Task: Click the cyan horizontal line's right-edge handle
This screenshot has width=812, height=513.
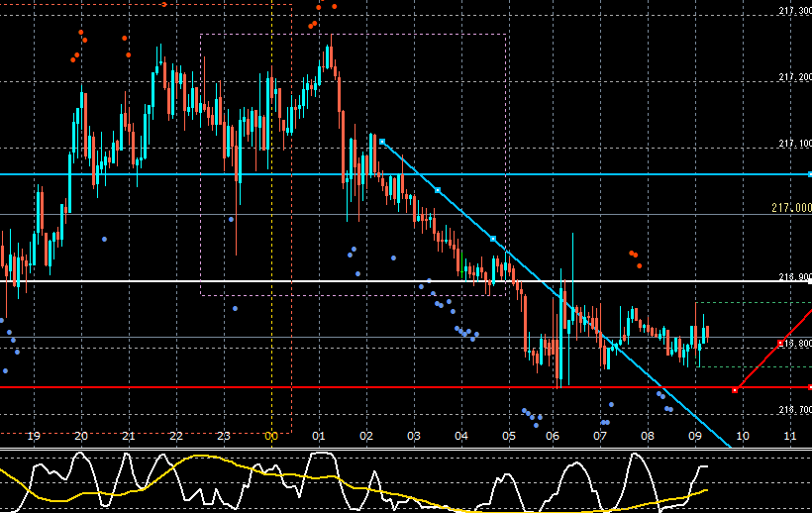Action: point(810,174)
